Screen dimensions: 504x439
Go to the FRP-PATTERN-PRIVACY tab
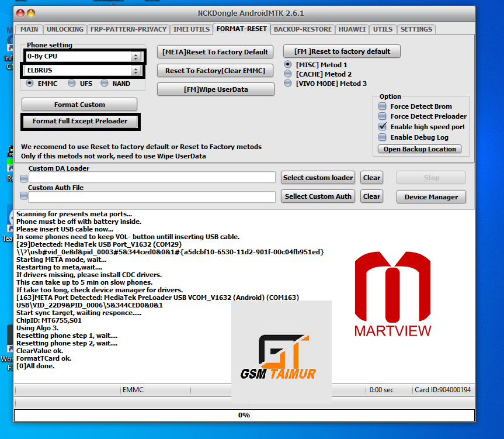(x=128, y=29)
